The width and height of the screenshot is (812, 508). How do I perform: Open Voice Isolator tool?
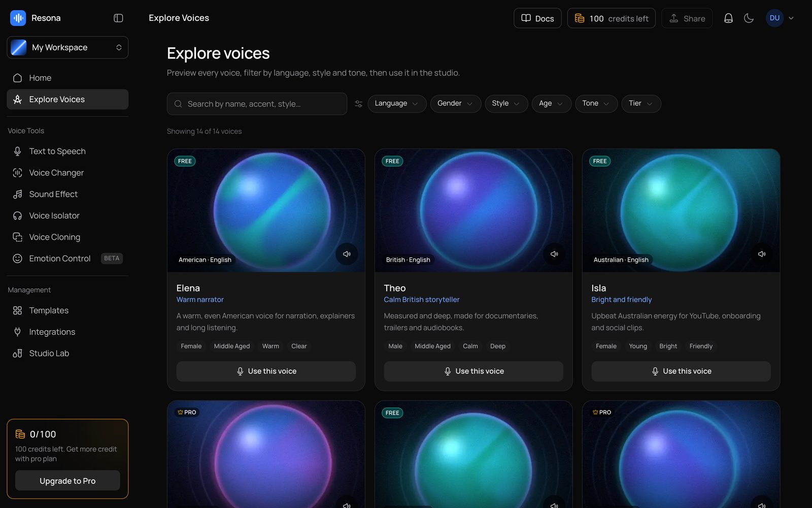(67, 215)
